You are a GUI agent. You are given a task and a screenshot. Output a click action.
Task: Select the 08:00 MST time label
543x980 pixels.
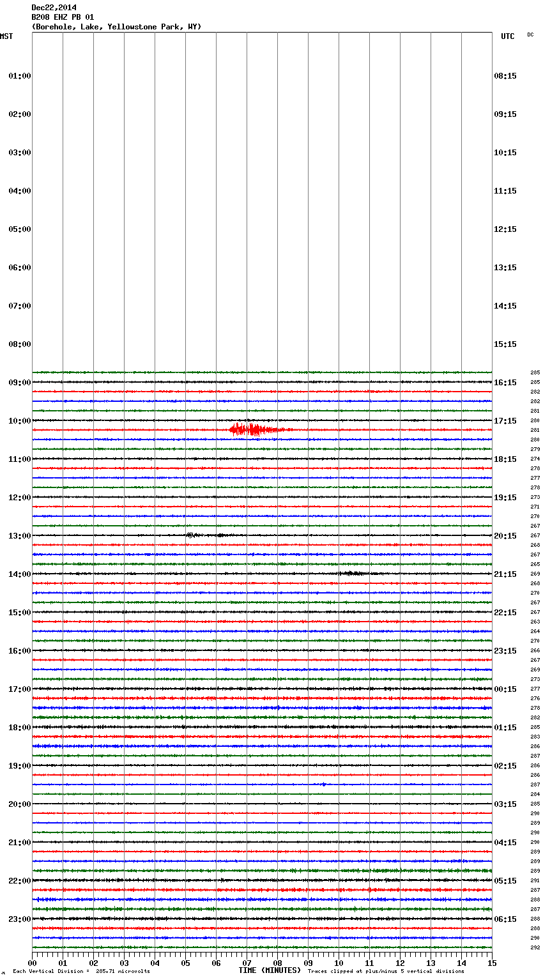coord(20,344)
